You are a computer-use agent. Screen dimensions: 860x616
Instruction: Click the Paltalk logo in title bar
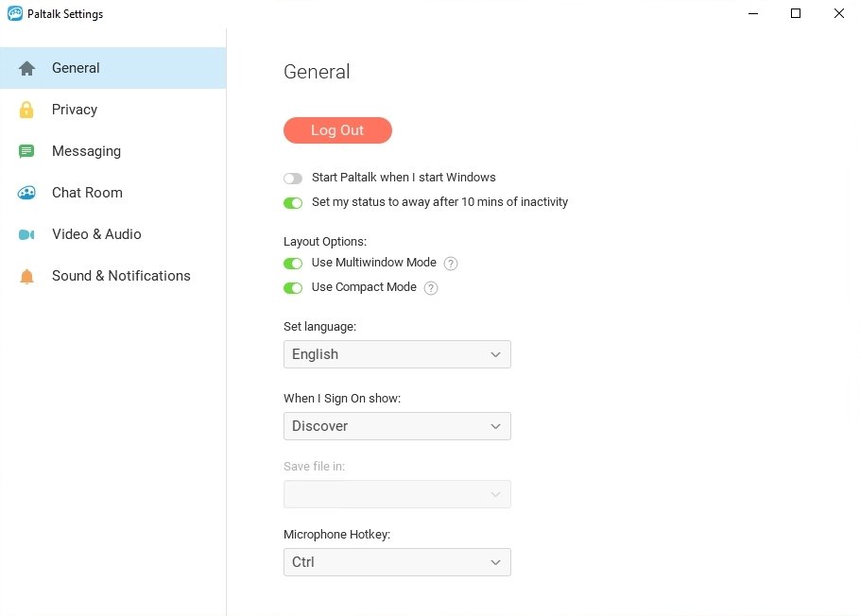click(x=15, y=13)
